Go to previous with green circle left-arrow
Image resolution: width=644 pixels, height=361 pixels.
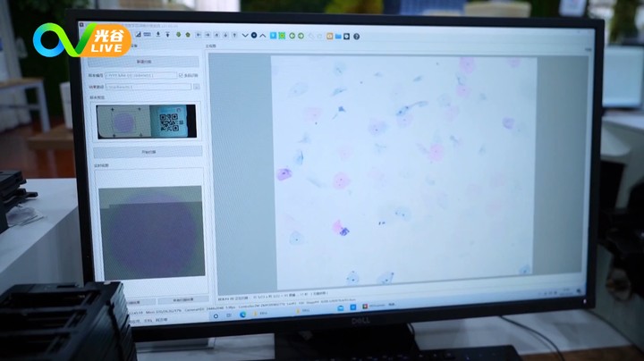(292, 36)
